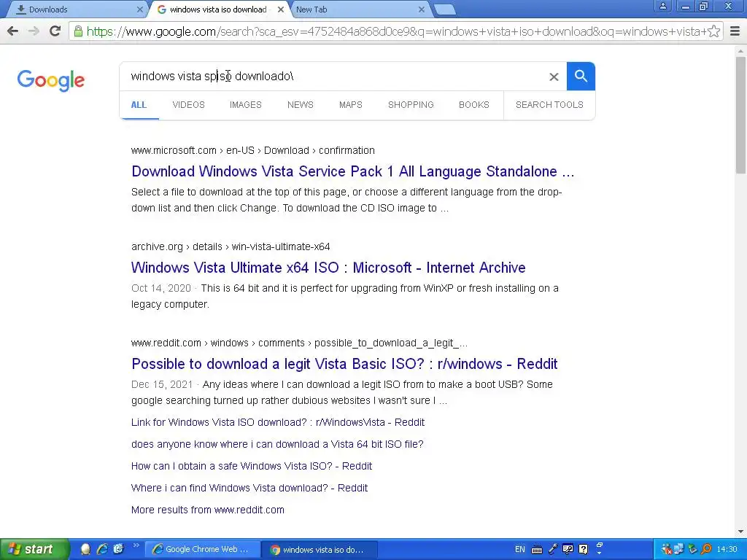The image size is (747, 560).
Task: Select the ALL search filter
Action: pyautogui.click(x=139, y=105)
